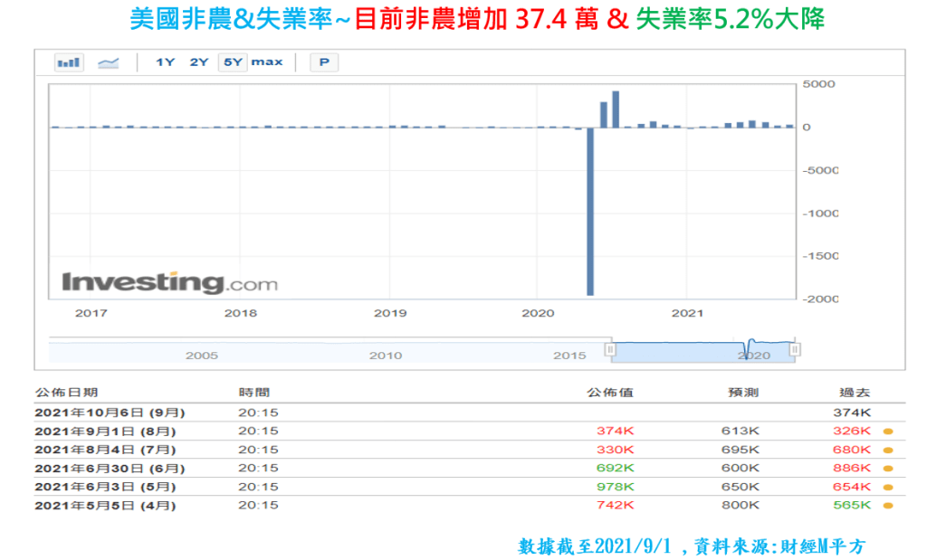Click orange revision dot on July row

(x=888, y=450)
